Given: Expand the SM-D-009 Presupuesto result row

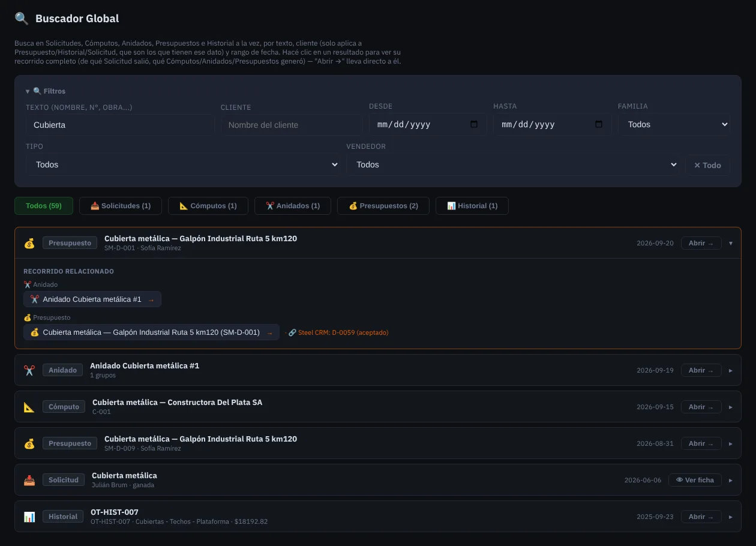Looking at the screenshot, I should pyautogui.click(x=730, y=443).
